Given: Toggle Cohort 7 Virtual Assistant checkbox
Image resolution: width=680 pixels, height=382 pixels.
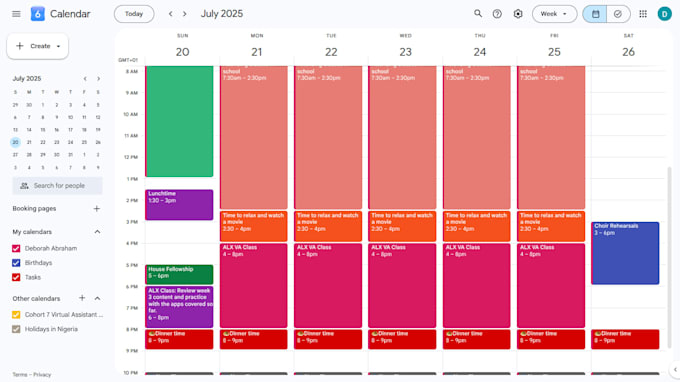Looking at the screenshot, I should coord(16,315).
